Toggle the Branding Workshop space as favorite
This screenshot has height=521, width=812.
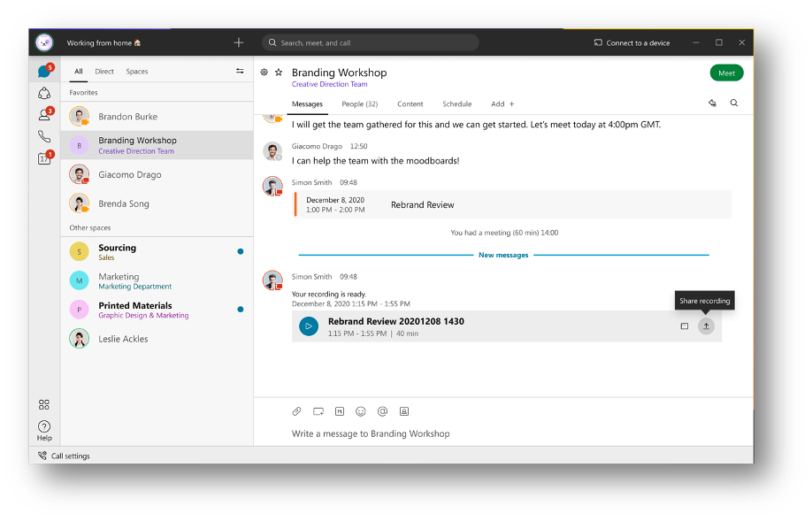277,73
